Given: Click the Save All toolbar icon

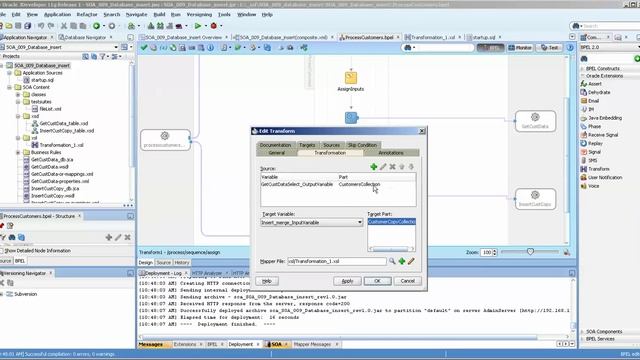Looking at the screenshot, I should (x=27, y=26).
